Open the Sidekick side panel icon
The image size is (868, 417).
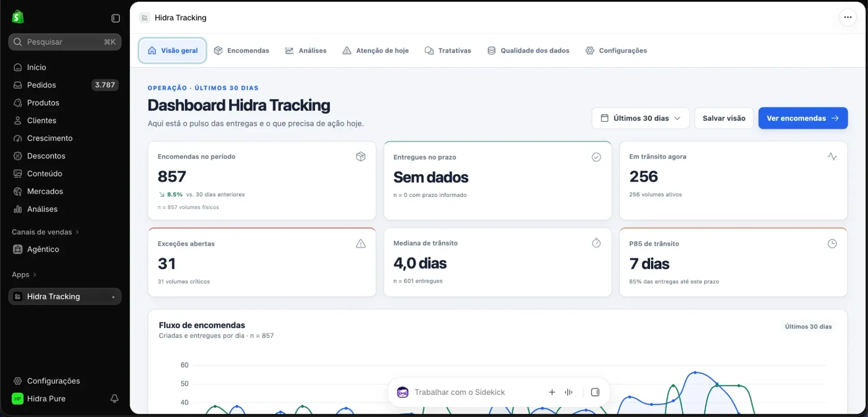(x=595, y=392)
